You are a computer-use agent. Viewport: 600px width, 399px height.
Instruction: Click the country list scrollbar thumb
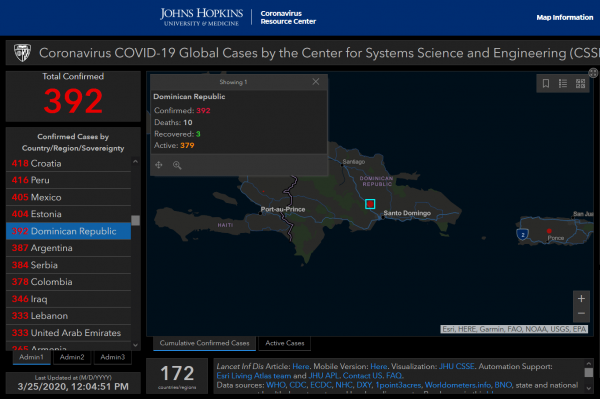pos(135,220)
